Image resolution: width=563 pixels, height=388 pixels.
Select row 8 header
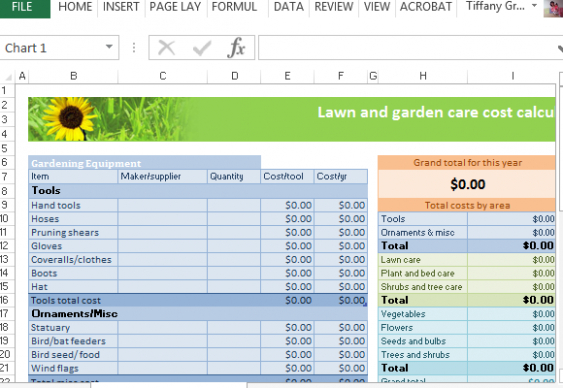(x=5, y=191)
